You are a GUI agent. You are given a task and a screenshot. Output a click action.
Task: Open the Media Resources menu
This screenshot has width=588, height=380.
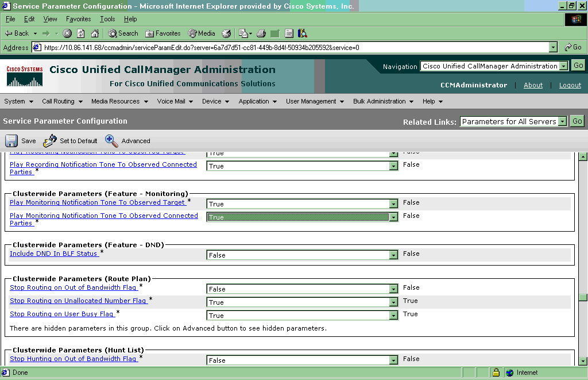[x=119, y=101]
